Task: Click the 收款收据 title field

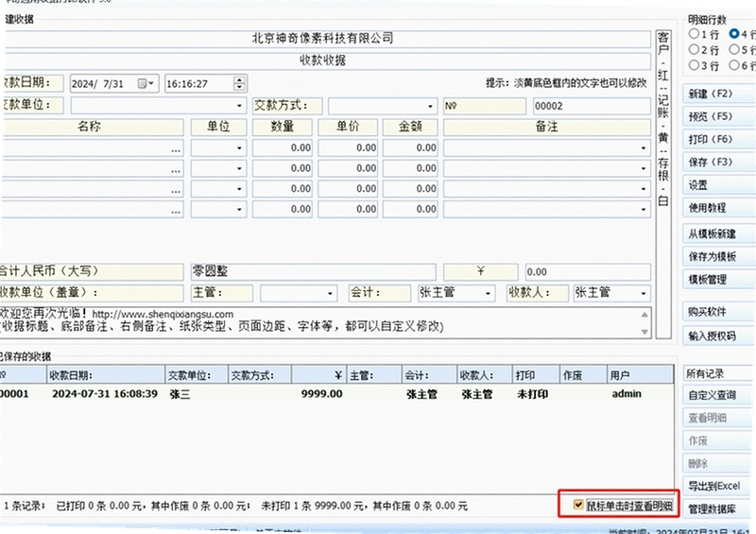Action: pos(326,60)
